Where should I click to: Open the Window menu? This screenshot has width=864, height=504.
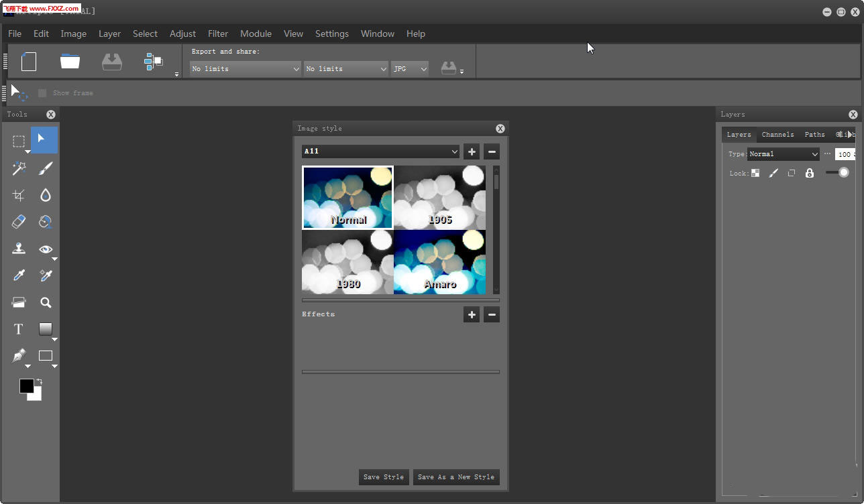tap(378, 34)
